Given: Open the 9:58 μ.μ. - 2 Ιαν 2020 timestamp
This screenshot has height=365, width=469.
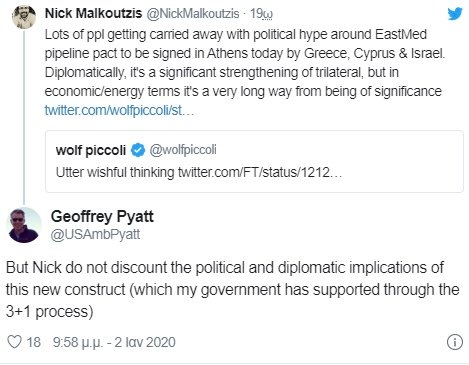Looking at the screenshot, I should [114, 342].
